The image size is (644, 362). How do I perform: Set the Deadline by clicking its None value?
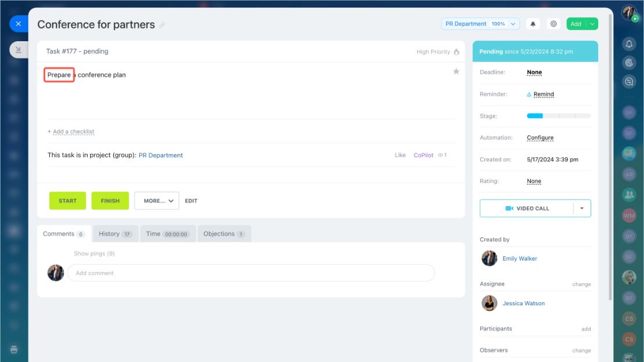[534, 73]
